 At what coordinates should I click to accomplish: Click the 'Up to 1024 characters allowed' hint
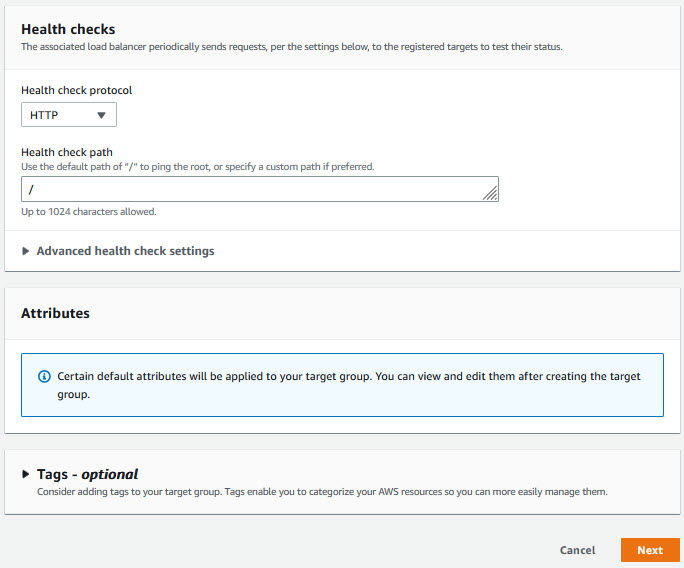point(89,212)
